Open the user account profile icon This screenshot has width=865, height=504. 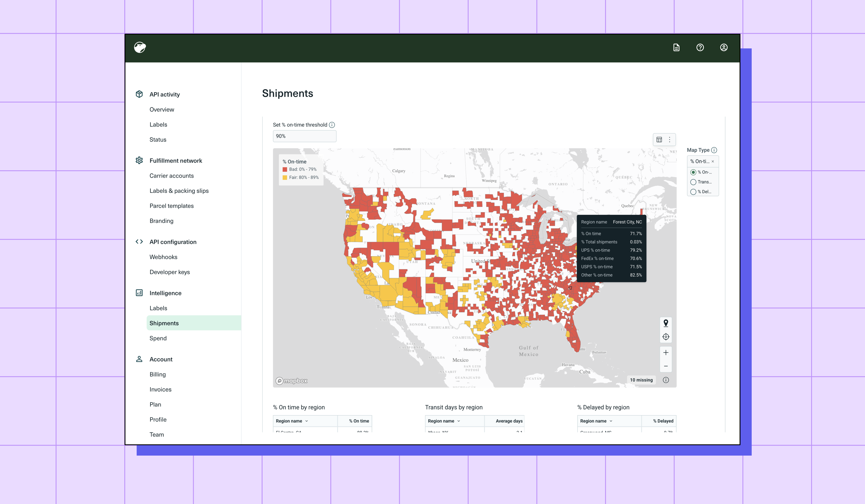[724, 48]
